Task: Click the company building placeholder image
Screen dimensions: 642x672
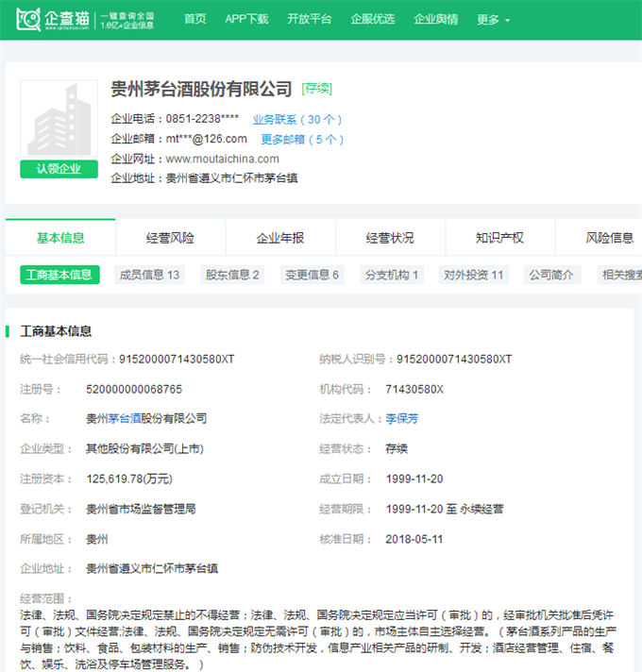Action: 59,118
